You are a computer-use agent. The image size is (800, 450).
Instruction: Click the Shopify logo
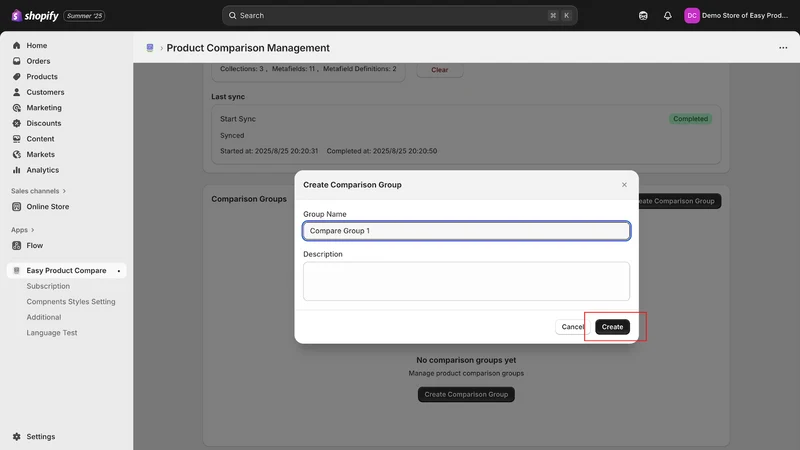click(x=35, y=16)
